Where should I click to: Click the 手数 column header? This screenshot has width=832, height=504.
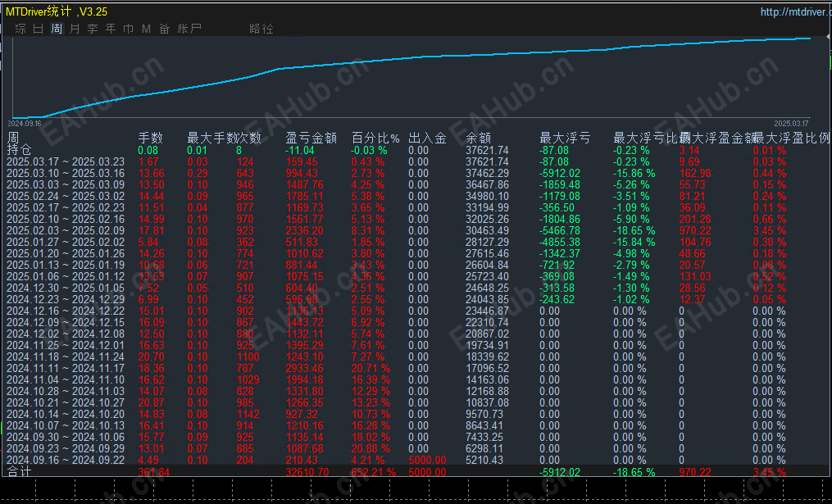pyautogui.click(x=150, y=138)
